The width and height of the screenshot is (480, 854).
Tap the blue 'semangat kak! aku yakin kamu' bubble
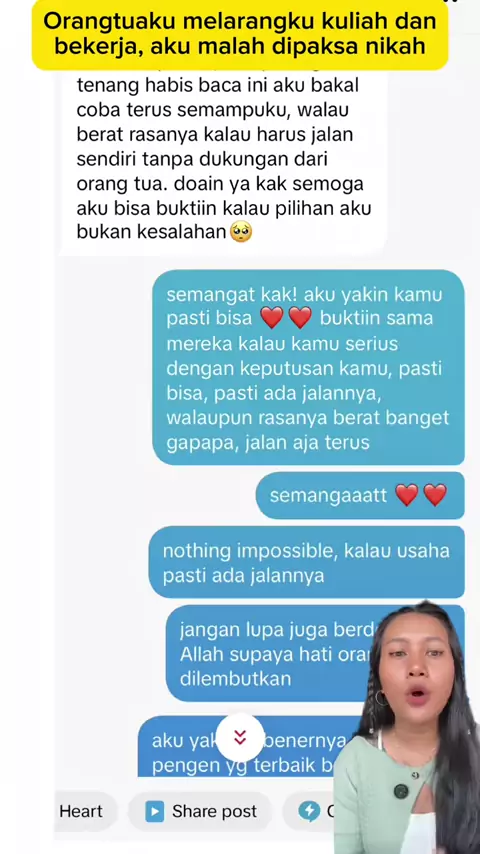[x=308, y=368]
